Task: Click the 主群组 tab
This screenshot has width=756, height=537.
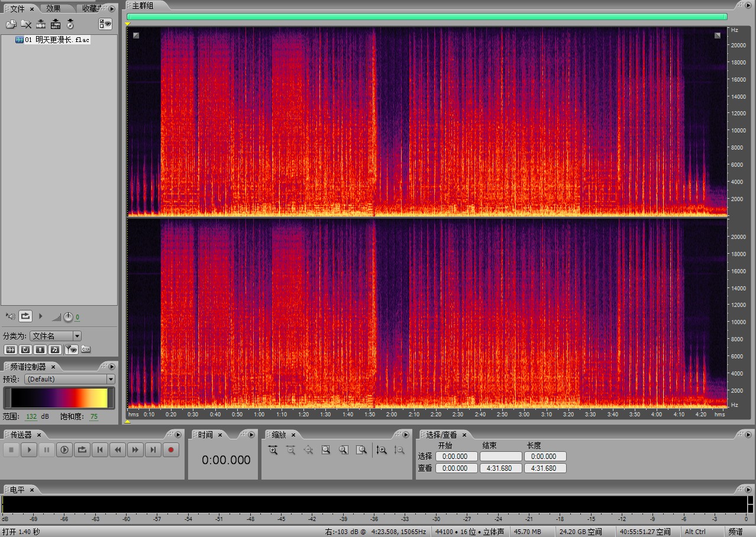Action: tap(143, 5)
